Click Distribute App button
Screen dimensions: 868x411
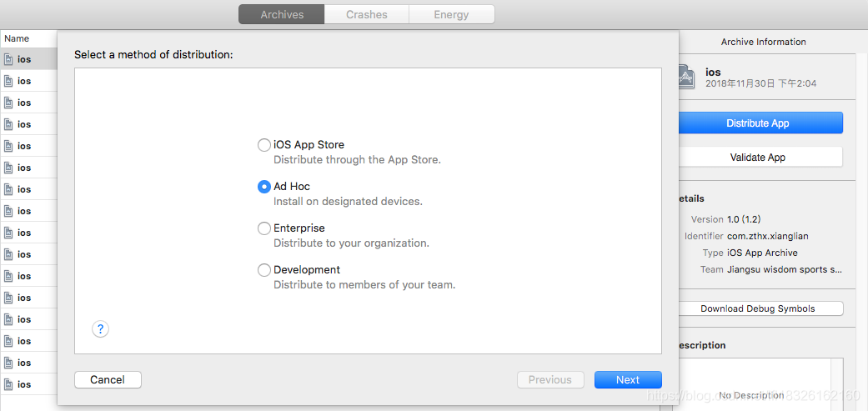760,123
